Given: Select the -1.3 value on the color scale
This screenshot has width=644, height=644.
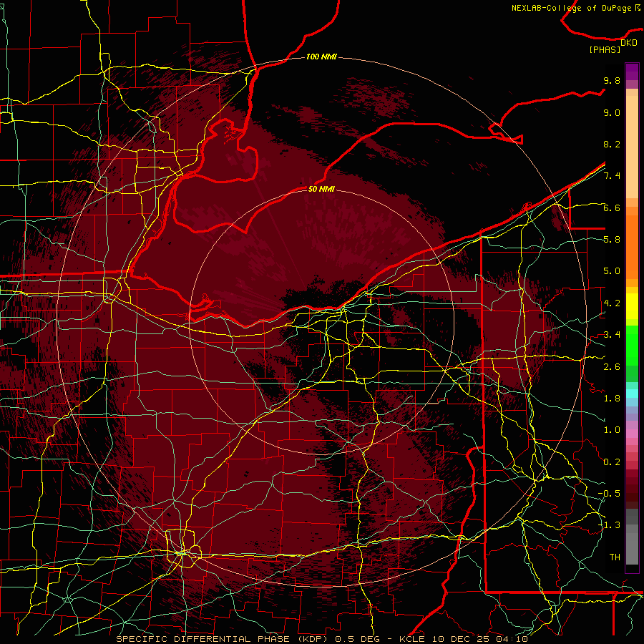Looking at the screenshot, I should [609, 525].
